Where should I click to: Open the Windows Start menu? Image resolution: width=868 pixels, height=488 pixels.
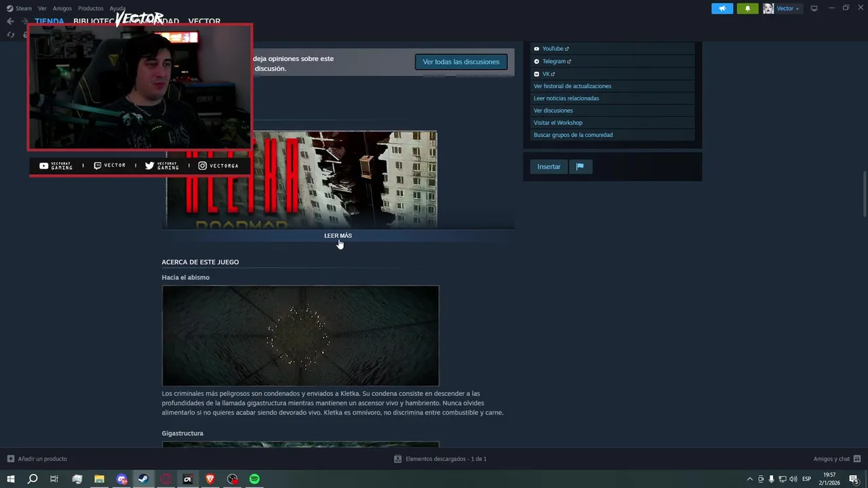click(x=11, y=479)
